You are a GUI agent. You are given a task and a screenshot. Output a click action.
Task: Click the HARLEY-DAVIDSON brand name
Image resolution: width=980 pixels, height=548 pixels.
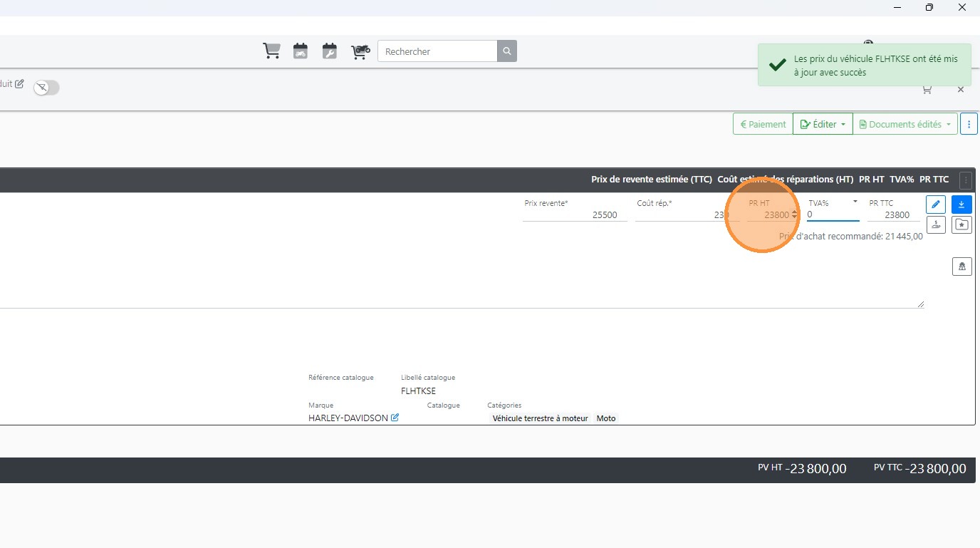tap(348, 418)
